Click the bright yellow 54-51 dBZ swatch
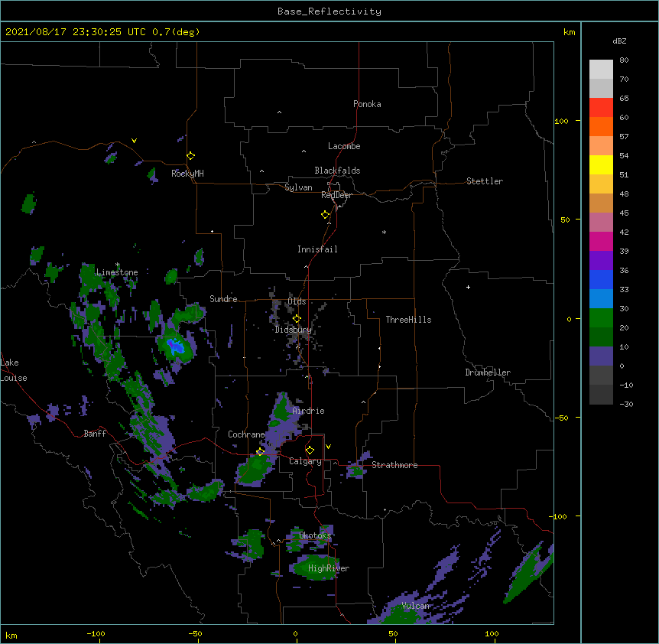The height and width of the screenshot is (644, 659). pyautogui.click(x=601, y=165)
